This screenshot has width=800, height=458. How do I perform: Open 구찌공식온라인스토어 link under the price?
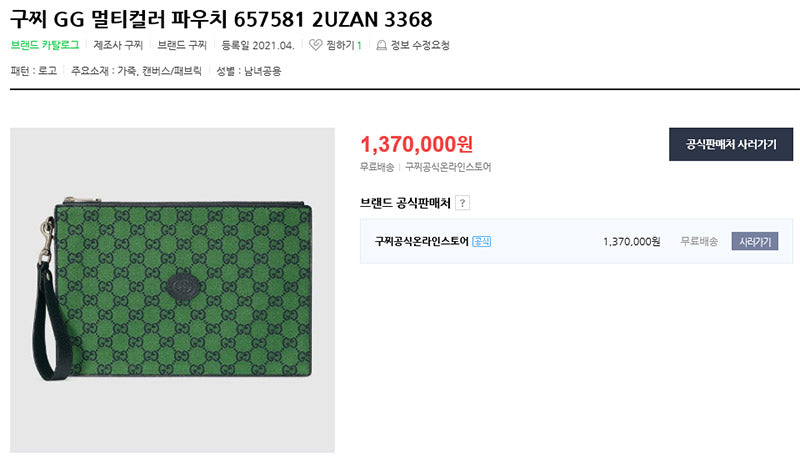[x=448, y=167]
